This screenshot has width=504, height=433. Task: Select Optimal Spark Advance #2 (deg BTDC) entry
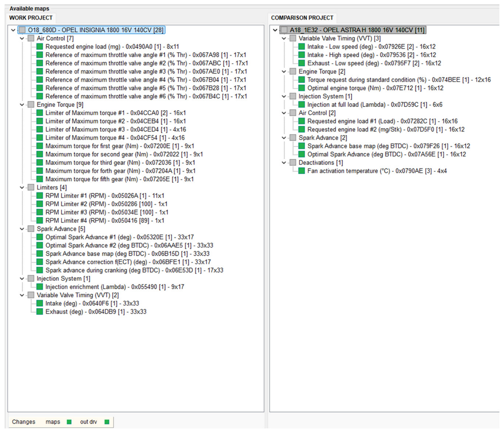(129, 245)
